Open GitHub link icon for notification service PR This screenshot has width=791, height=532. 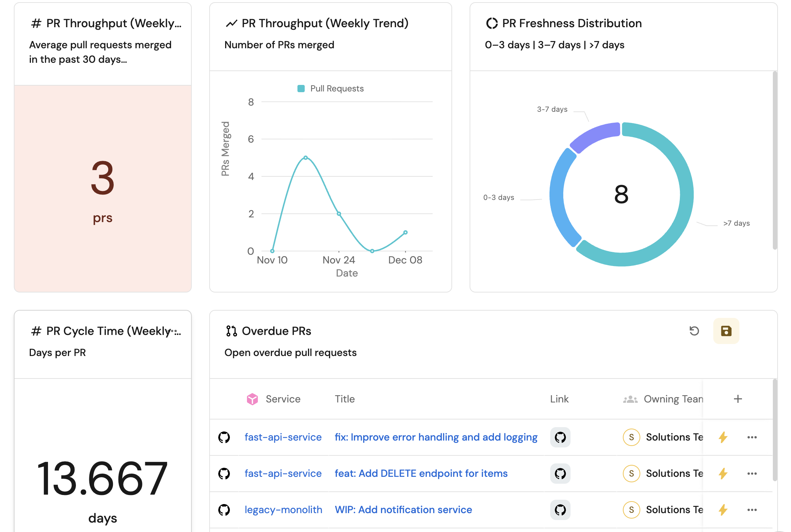[x=560, y=510]
